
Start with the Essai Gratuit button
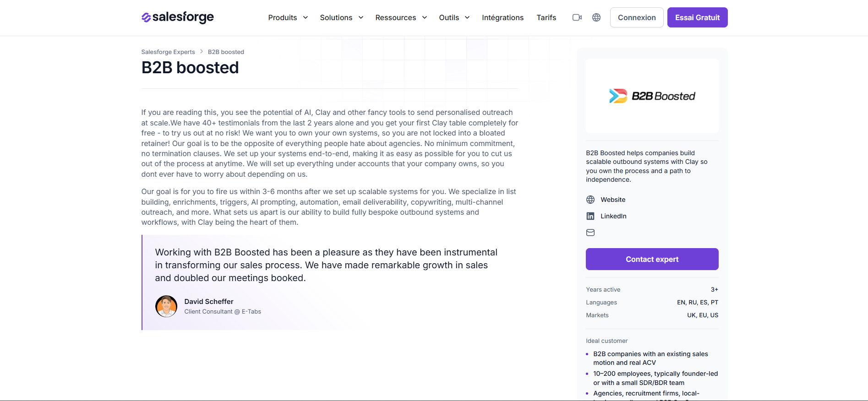coord(698,17)
